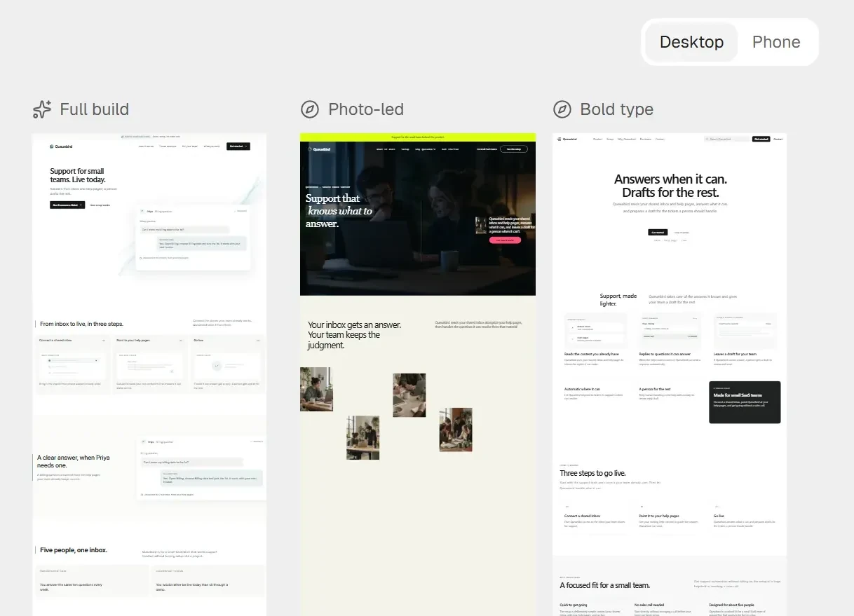Click "Three steps to go live." heading

pos(592,473)
